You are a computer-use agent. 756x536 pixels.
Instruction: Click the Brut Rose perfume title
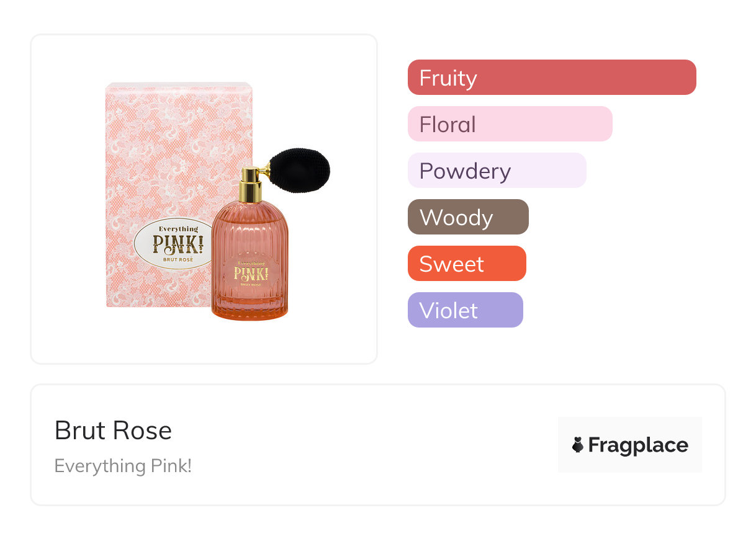click(113, 431)
